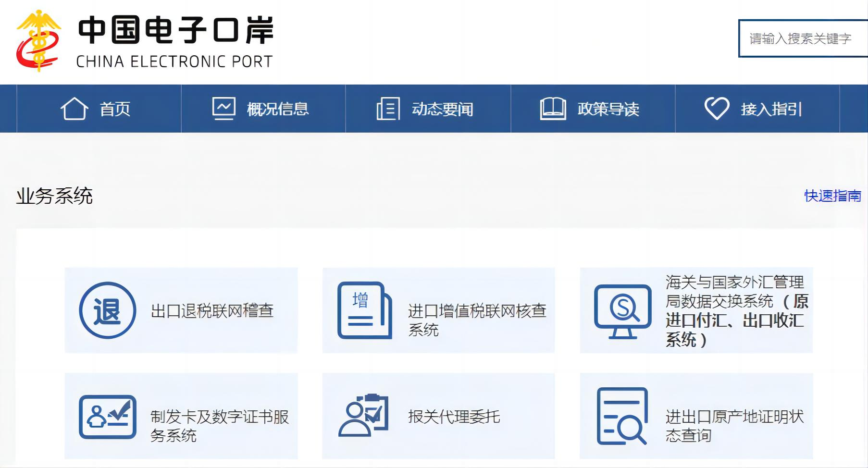Click the chart monitor icon beside 概况信息
This screenshot has height=468, width=868.
tap(224, 109)
